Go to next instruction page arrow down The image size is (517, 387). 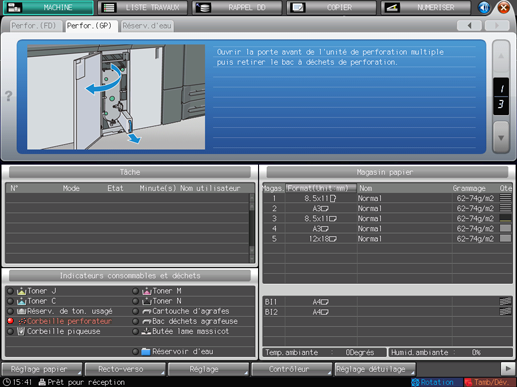pyautogui.click(x=501, y=137)
